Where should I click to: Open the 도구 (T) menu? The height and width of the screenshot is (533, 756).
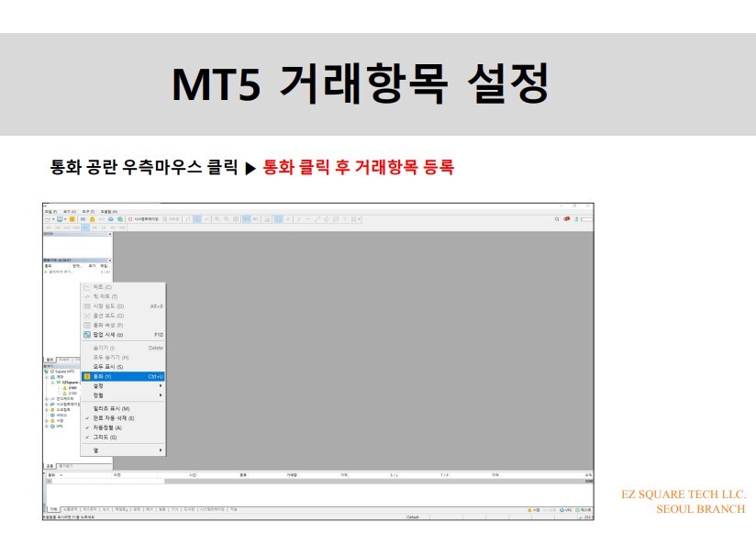[x=88, y=212]
